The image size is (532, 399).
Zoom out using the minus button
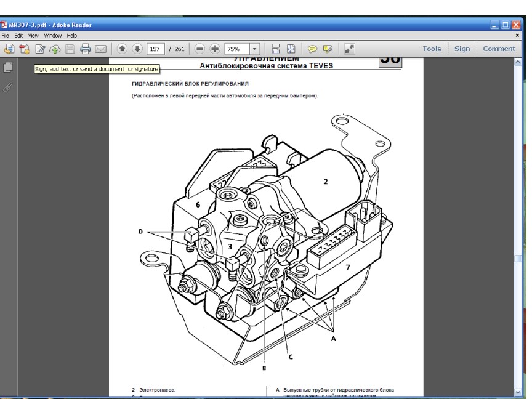click(x=199, y=49)
